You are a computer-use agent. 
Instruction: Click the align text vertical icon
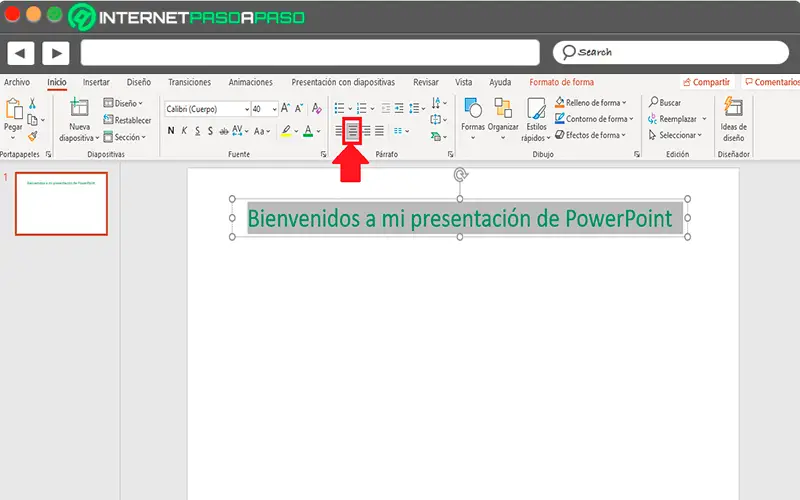coord(435,119)
